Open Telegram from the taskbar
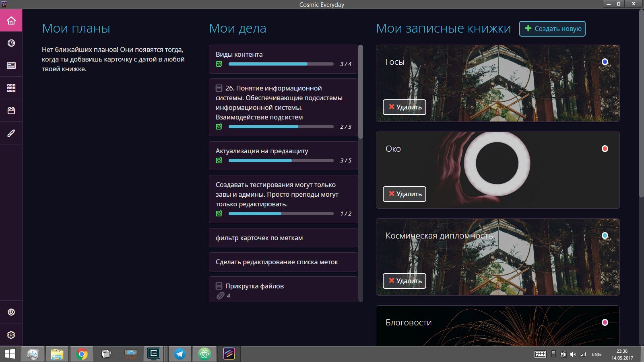644x362 pixels. point(180,354)
